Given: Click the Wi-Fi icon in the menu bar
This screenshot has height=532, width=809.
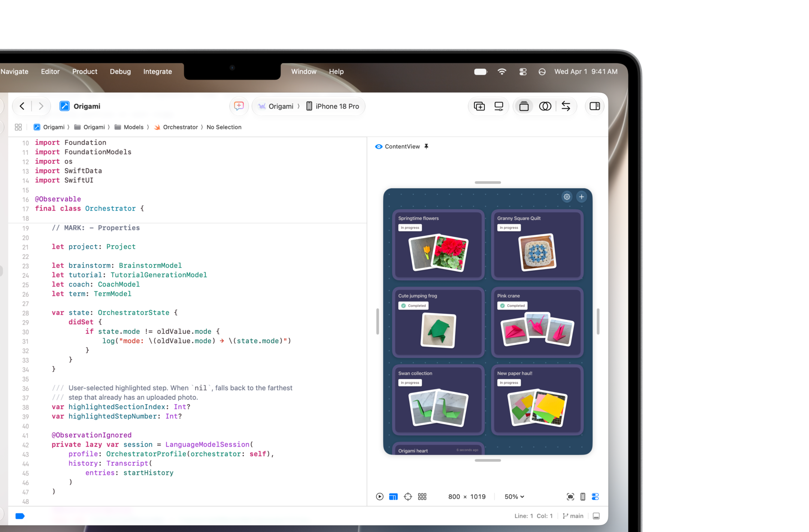Looking at the screenshot, I should [x=502, y=72].
